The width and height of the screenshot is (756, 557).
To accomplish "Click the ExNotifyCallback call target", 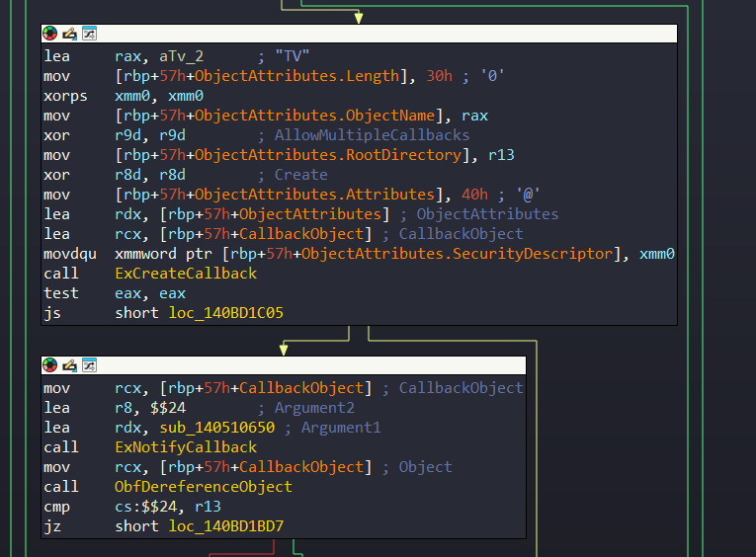I will [x=186, y=447].
